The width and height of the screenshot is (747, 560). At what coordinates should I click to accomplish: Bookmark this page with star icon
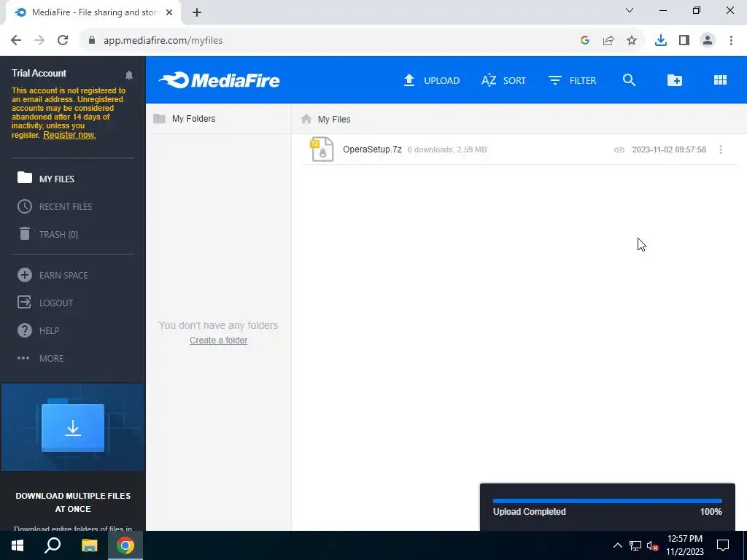(632, 41)
